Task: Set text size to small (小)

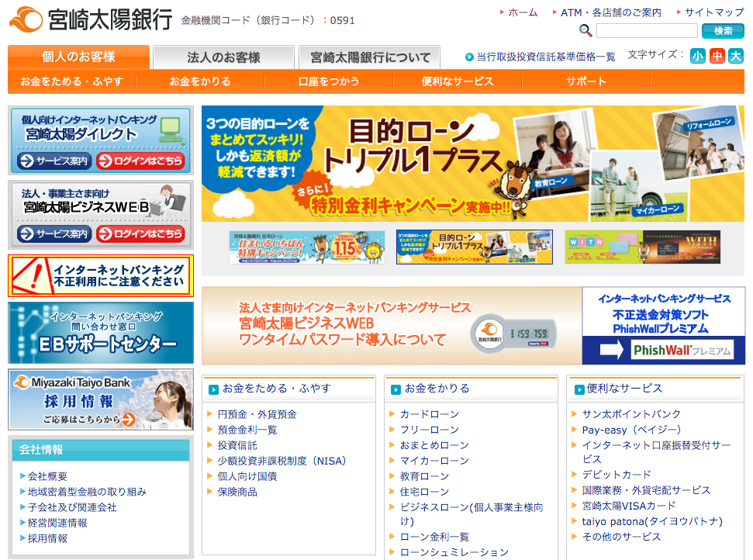Action: click(x=697, y=56)
